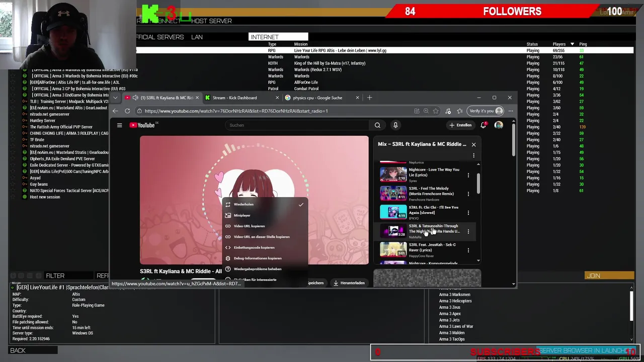644x362 pixels.
Task: Open options for S3RL ft. Chi Chi video
Action: point(468,213)
